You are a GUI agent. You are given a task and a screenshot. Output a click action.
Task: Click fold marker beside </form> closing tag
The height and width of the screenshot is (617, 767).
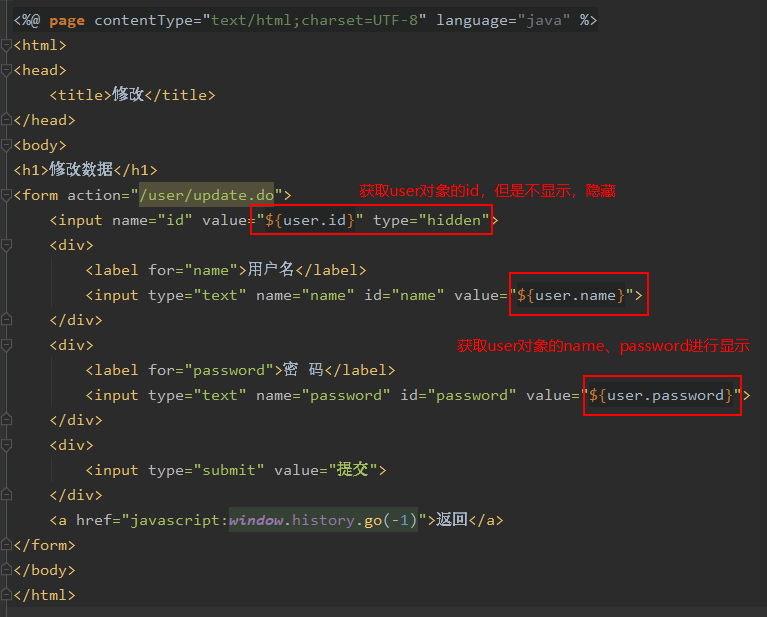coord(6,545)
